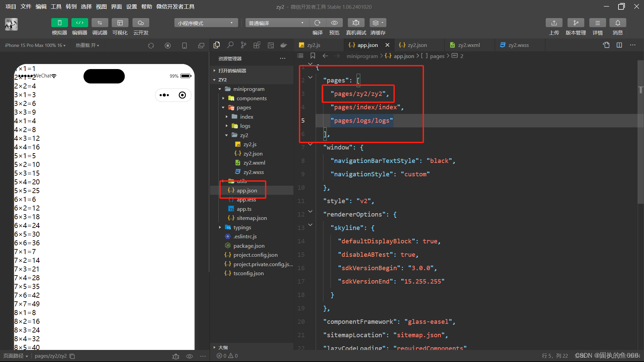
Task: Click the bookmark icon in the breadcrumb bar
Action: [313, 56]
